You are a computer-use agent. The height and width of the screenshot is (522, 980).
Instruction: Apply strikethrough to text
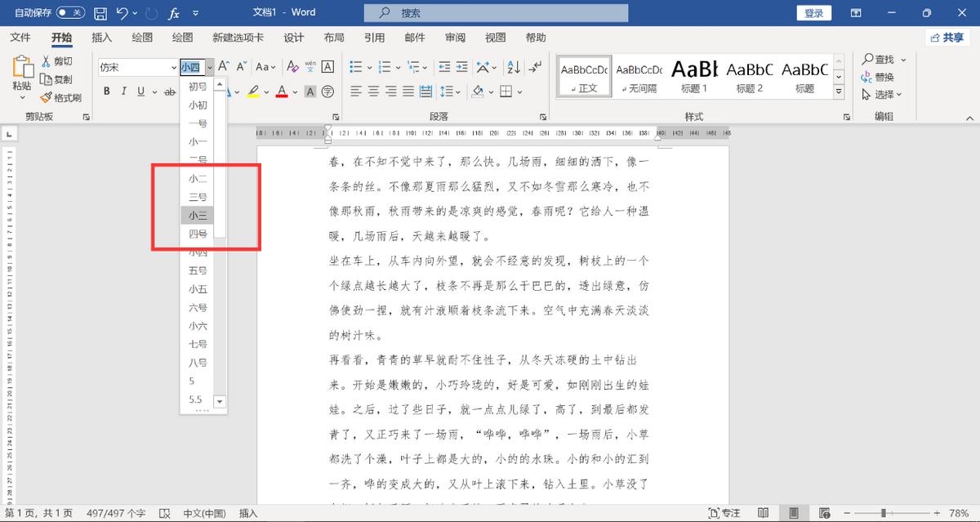click(x=168, y=91)
